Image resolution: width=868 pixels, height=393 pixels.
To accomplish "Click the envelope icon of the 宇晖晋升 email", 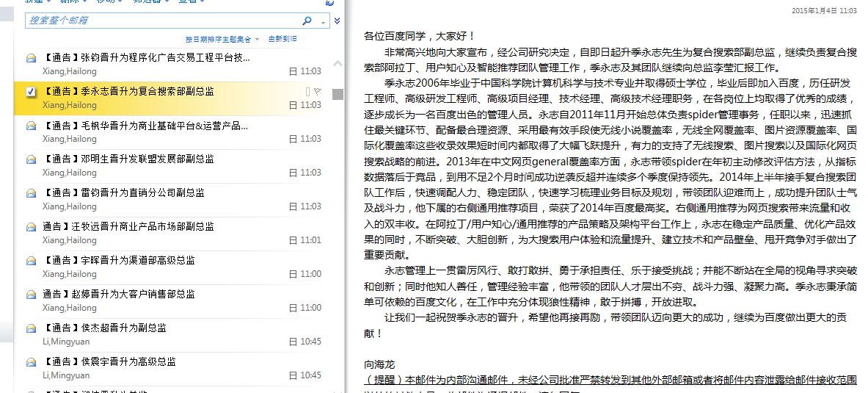I will [32, 261].
